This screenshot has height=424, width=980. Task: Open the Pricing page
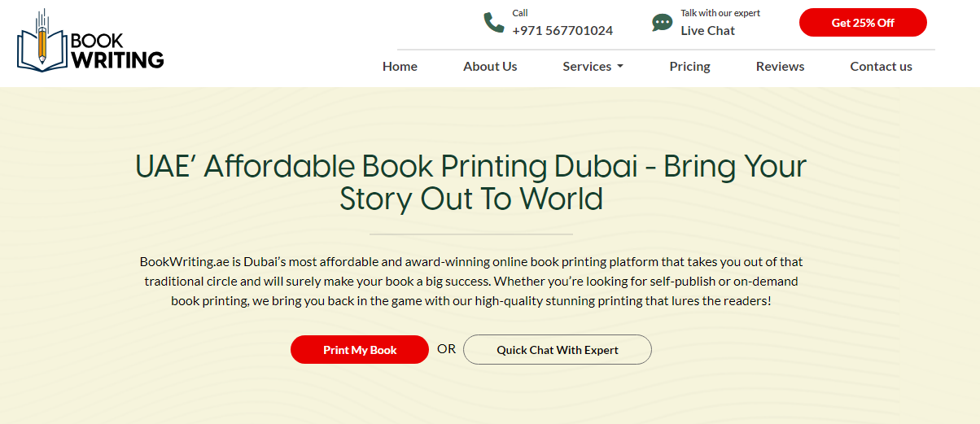click(690, 67)
